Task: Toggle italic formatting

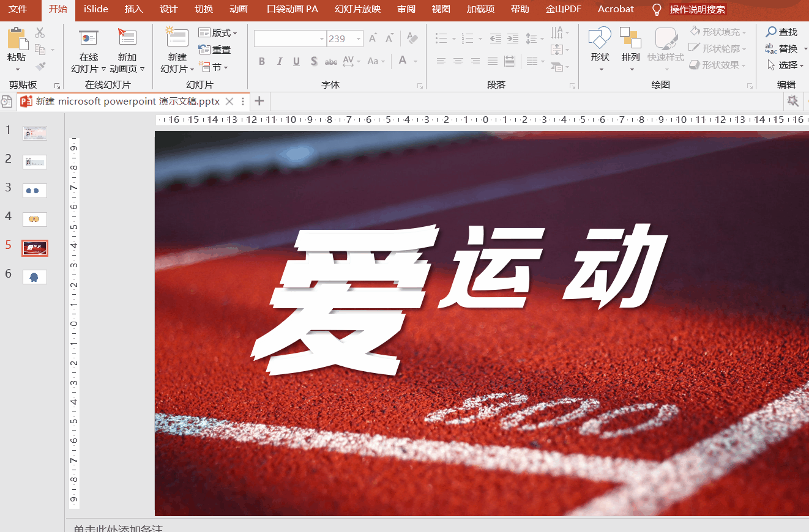Action: coord(280,61)
